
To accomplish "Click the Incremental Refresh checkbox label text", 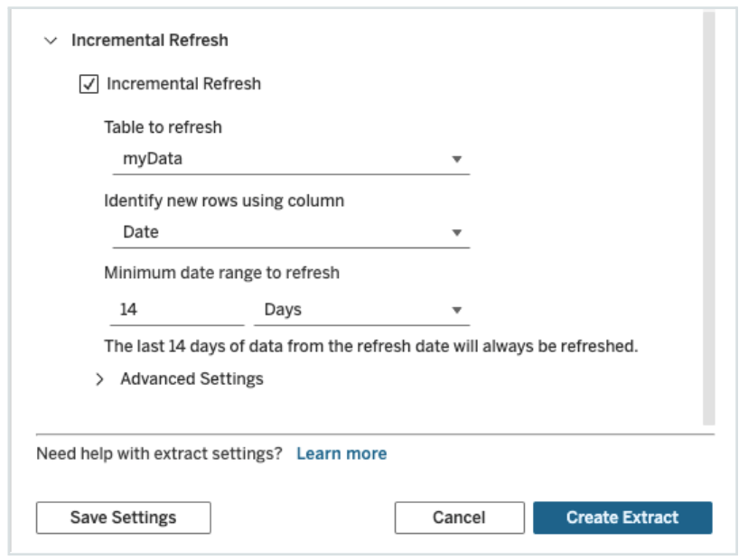I will [x=183, y=84].
